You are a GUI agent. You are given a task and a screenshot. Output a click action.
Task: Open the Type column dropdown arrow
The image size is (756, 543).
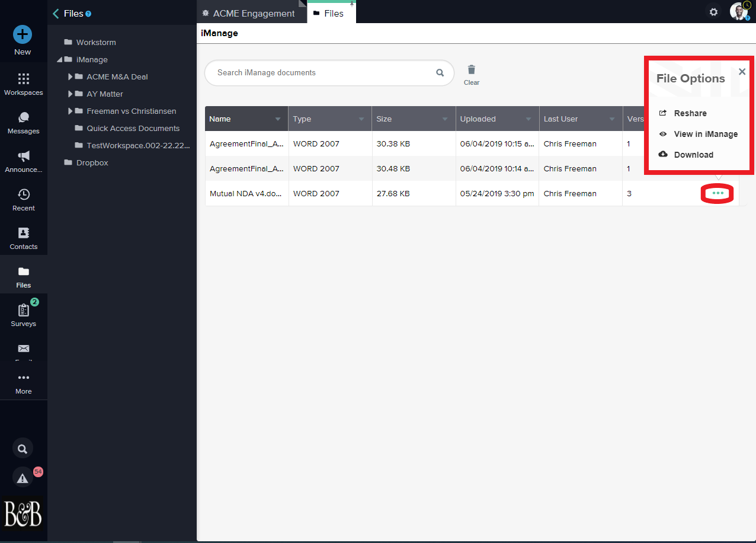click(x=361, y=119)
